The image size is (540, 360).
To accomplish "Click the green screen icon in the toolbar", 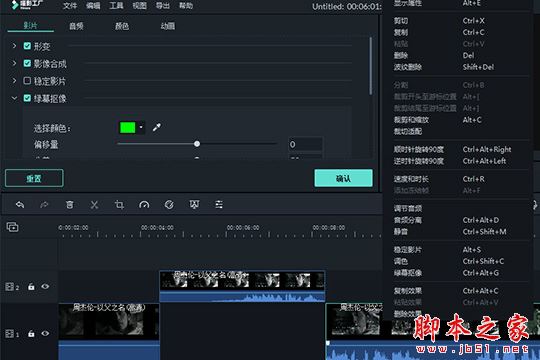I will coord(194,205).
